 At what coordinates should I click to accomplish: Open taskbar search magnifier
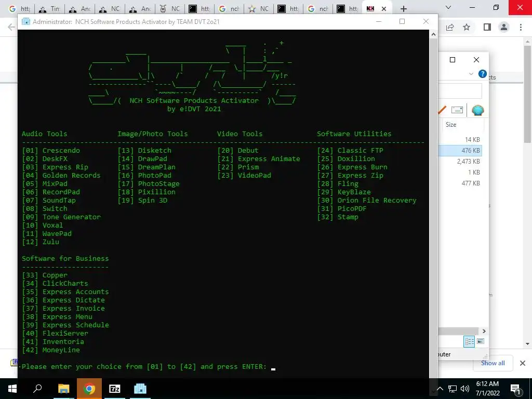[x=37, y=389]
